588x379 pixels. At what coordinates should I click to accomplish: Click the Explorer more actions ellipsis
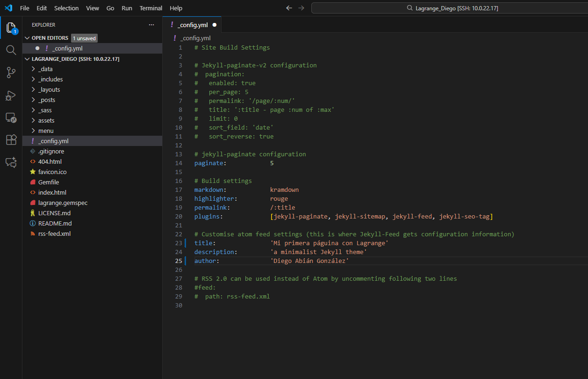coord(151,25)
